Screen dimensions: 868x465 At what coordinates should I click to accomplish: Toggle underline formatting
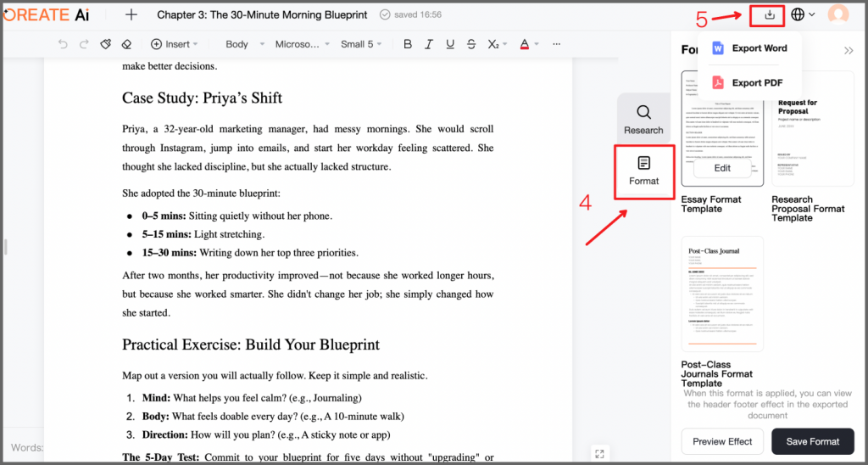coord(450,44)
